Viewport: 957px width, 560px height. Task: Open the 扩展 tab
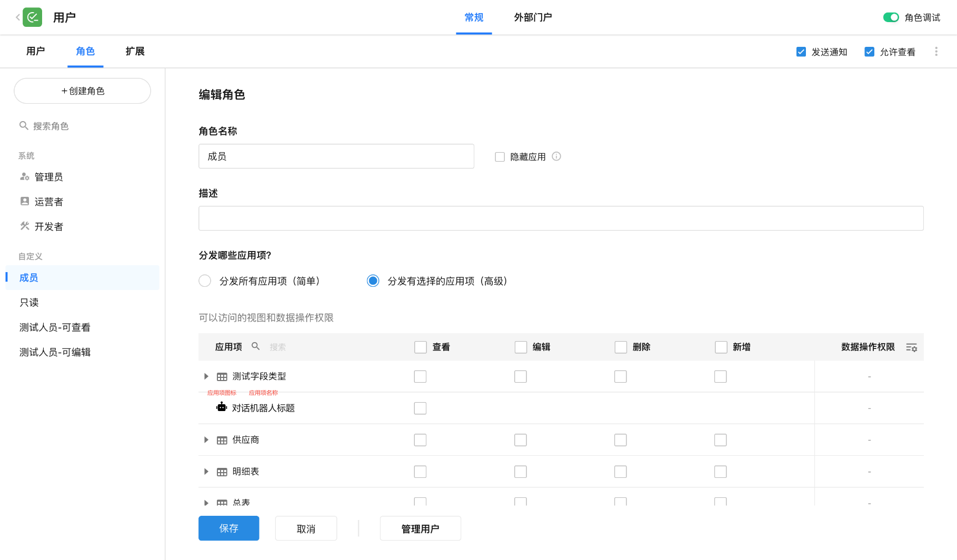pos(135,51)
